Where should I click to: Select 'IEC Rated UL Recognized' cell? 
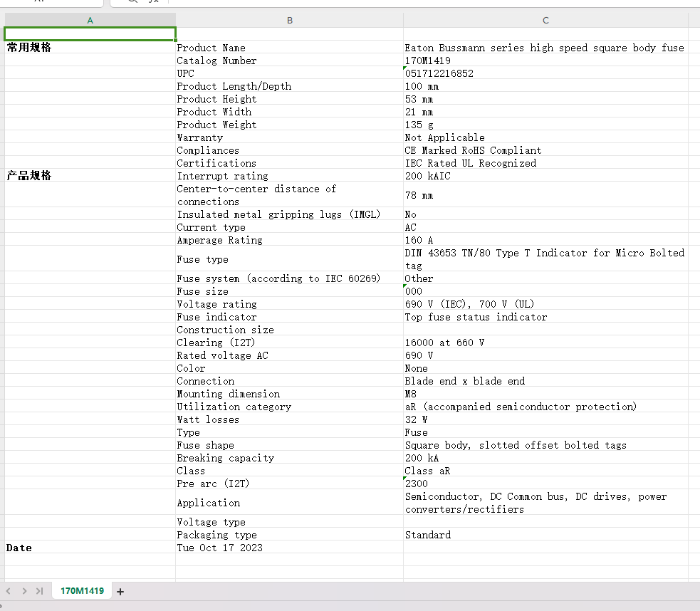pos(545,163)
